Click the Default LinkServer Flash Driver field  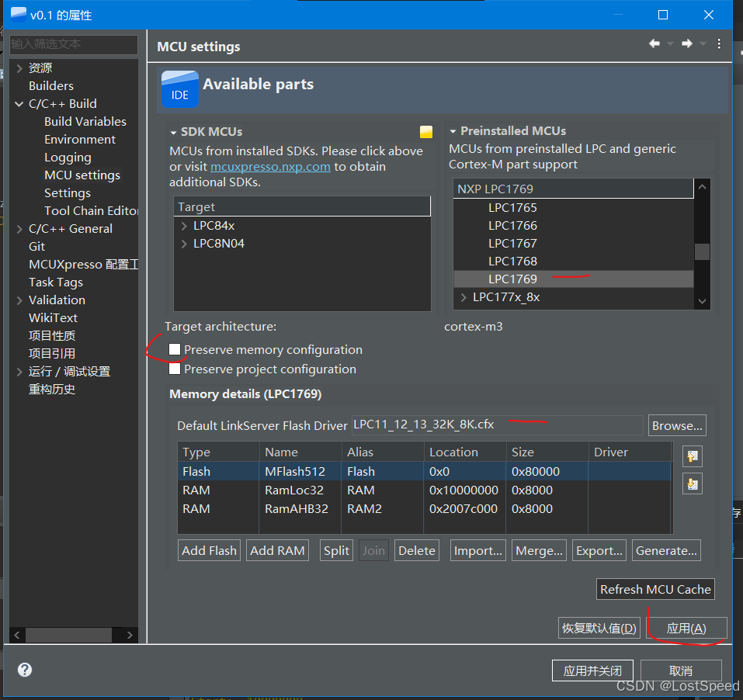coord(497,425)
